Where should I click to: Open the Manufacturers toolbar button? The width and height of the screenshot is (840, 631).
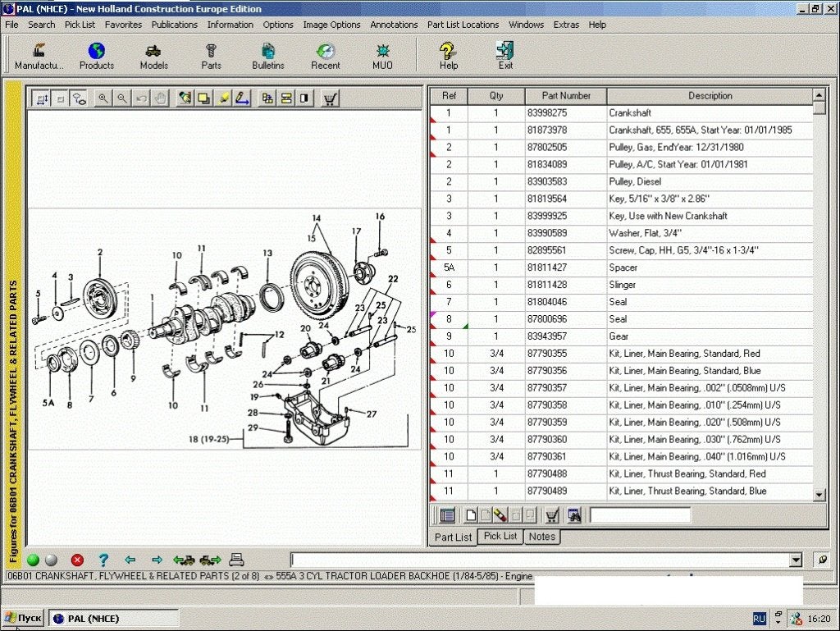pyautogui.click(x=39, y=56)
